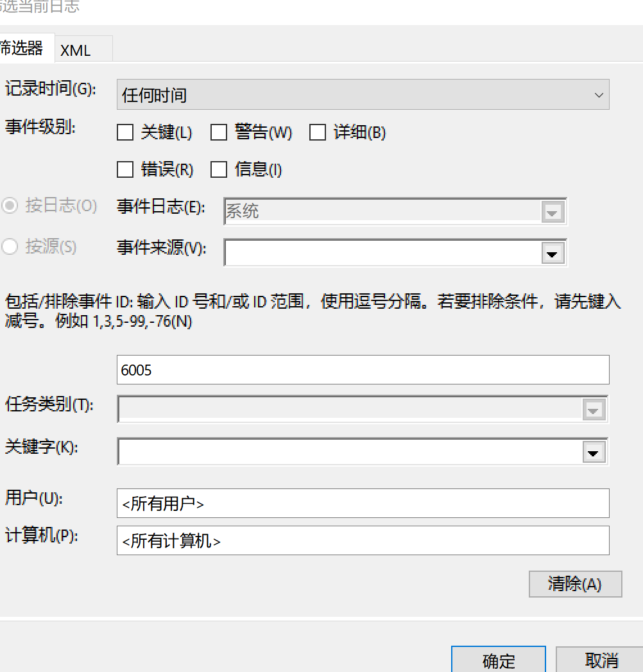Focus the 计算机 text field

pyautogui.click(x=363, y=541)
